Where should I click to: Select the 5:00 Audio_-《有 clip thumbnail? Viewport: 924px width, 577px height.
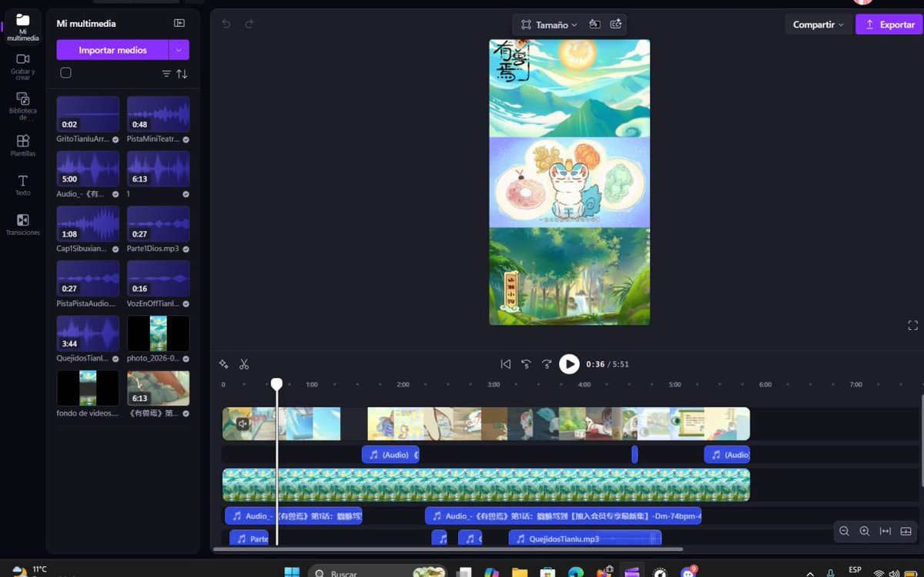[88, 169]
